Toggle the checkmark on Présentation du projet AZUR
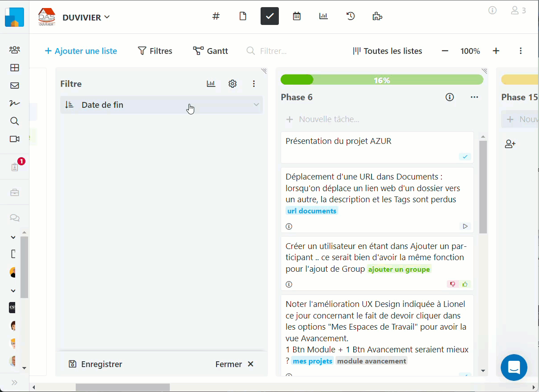The width and height of the screenshot is (539, 392). (465, 157)
